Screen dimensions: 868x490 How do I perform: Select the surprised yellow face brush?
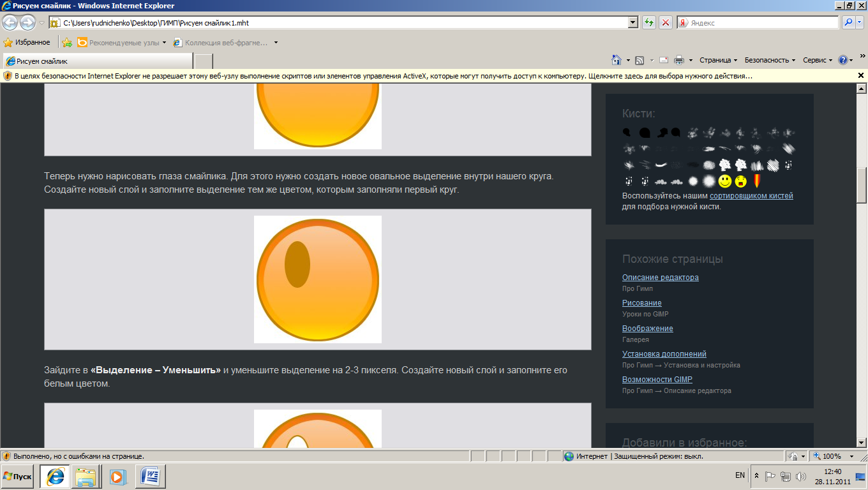(741, 181)
